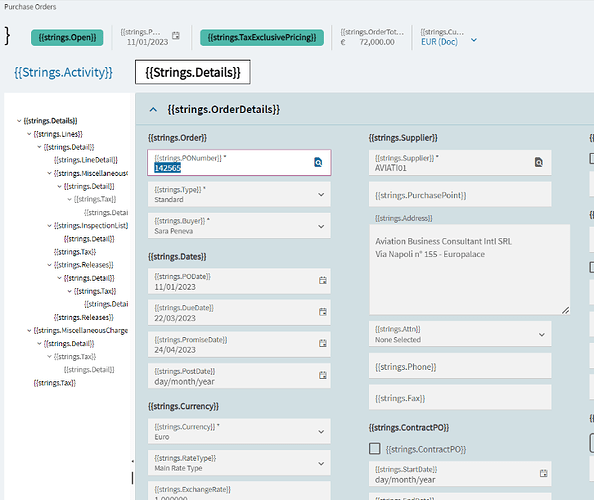This screenshot has height=500, width=594.
Task: Open calendar for PostDate field
Action: [322, 375]
